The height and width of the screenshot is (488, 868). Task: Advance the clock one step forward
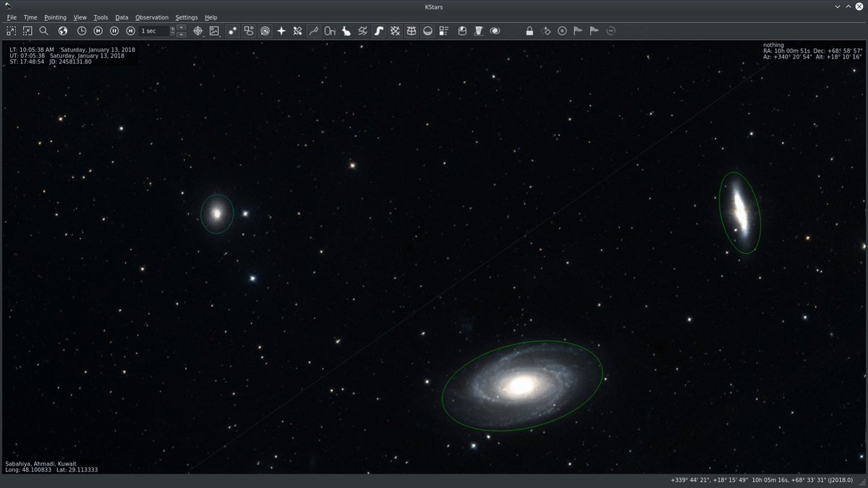coord(131,30)
